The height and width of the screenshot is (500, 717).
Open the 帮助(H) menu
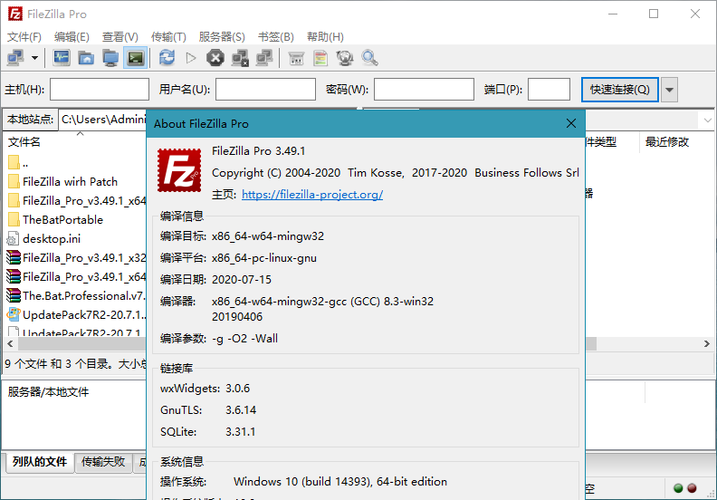[x=325, y=37]
